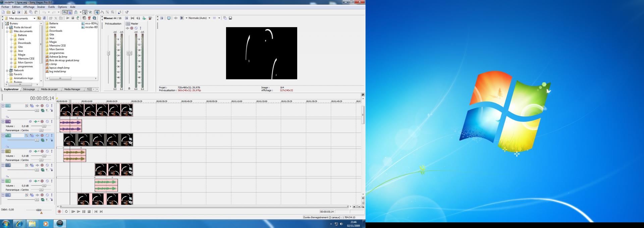Viewport: 644px width, 228px height.
Task: Solo the Master bus in mixer
Action: tap(141, 28)
